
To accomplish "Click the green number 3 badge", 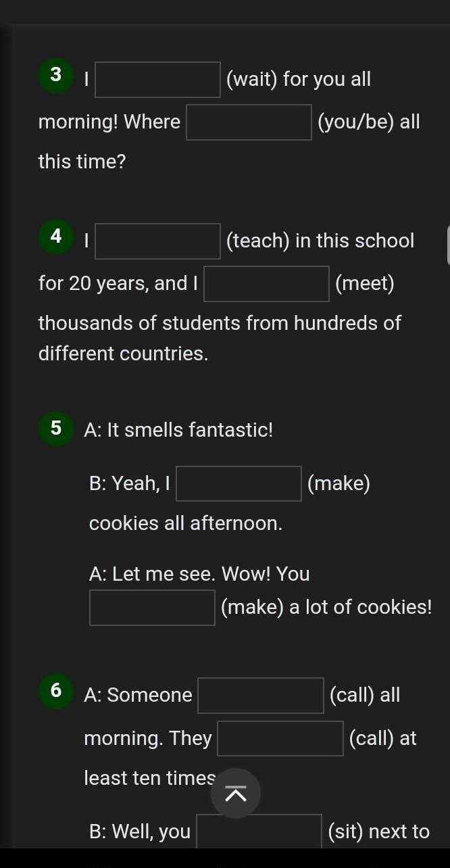I will tap(56, 74).
